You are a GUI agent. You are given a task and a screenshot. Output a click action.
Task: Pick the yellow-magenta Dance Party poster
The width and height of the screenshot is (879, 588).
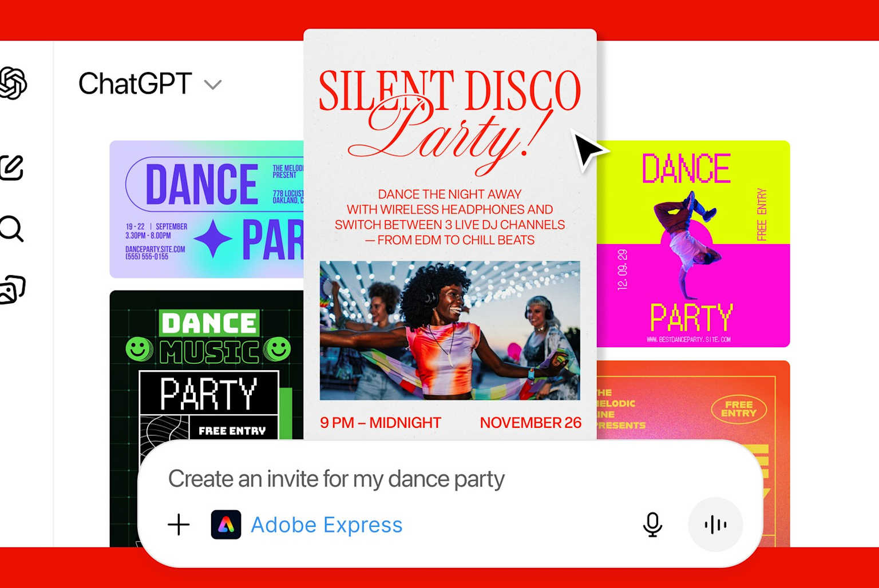click(x=694, y=244)
